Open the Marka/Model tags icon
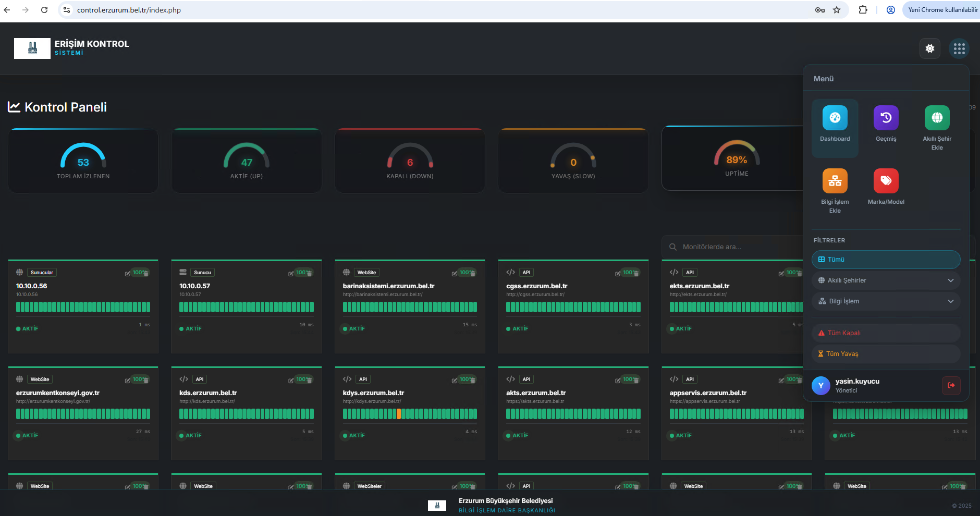This screenshot has width=980, height=516. (886, 181)
